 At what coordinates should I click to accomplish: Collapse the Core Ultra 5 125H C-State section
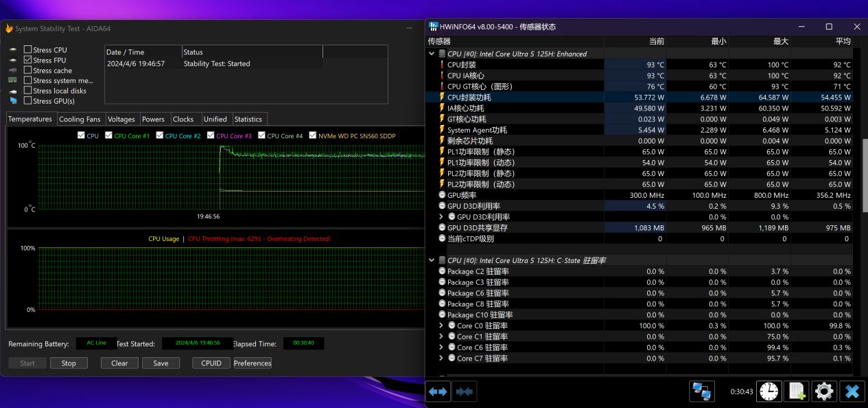pos(431,260)
